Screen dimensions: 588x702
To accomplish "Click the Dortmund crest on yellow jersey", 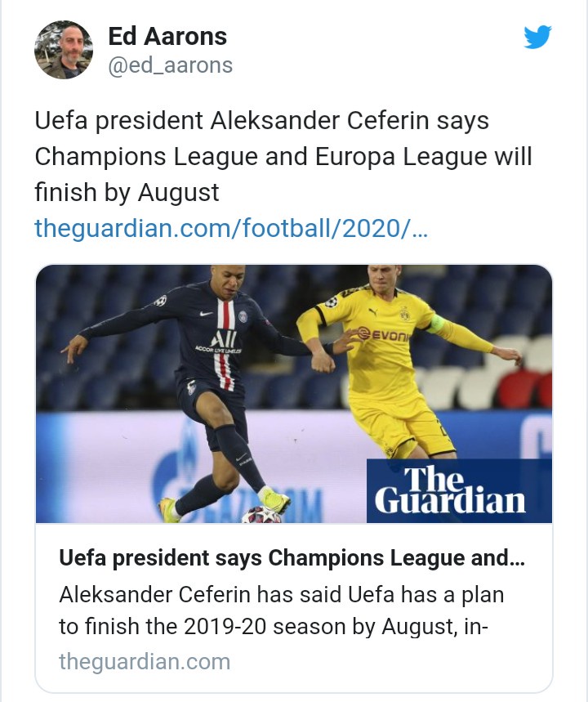I will click(x=403, y=313).
